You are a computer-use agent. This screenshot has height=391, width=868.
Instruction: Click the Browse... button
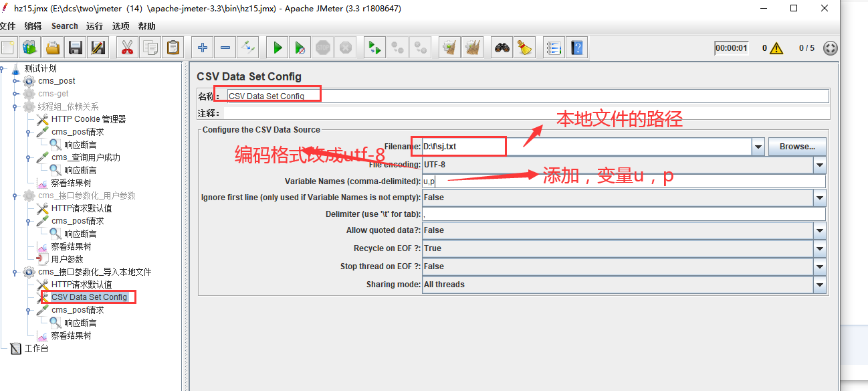tap(797, 146)
